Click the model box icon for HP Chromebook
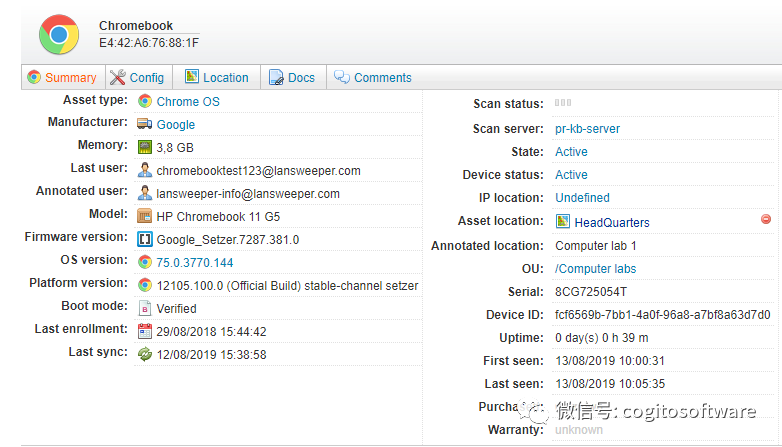Screen dimensions: 782x447 tap(145, 216)
